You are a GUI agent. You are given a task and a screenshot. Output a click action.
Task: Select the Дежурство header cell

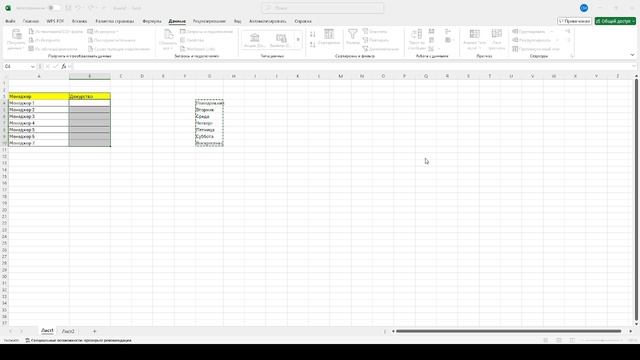[90, 96]
